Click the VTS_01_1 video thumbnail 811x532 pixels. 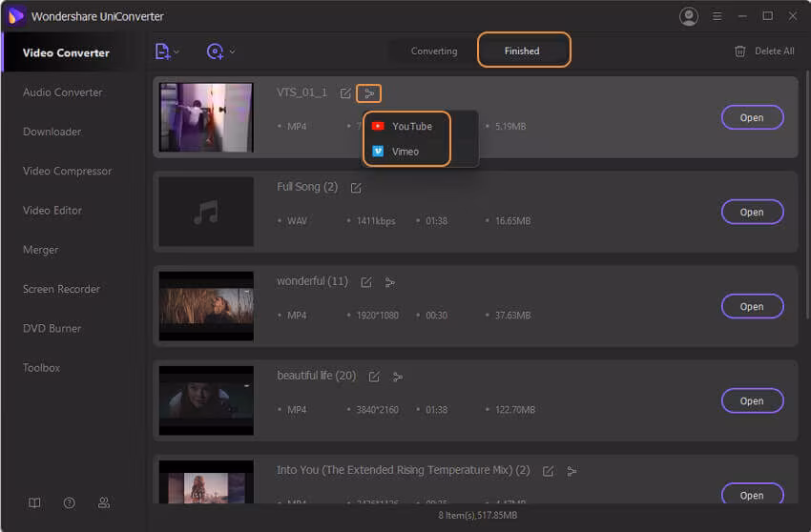(x=206, y=117)
